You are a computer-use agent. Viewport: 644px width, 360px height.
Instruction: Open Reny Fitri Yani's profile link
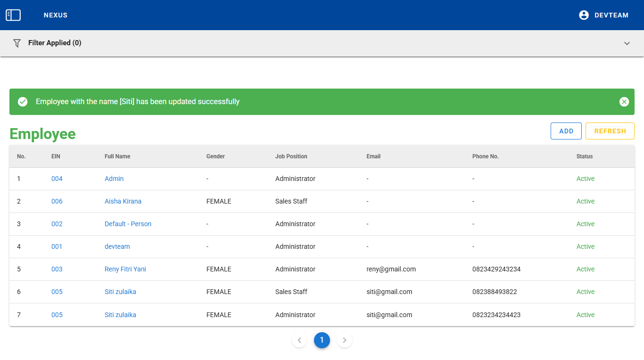point(125,269)
